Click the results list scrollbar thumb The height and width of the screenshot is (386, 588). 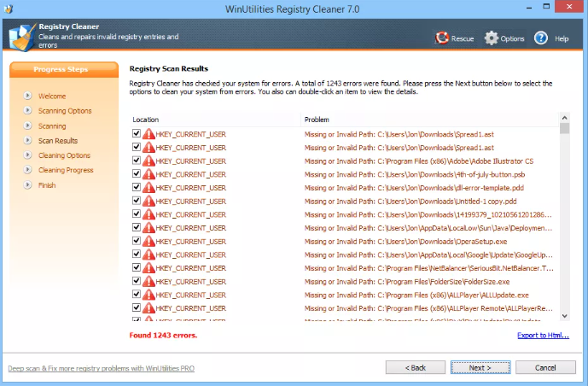[564, 128]
